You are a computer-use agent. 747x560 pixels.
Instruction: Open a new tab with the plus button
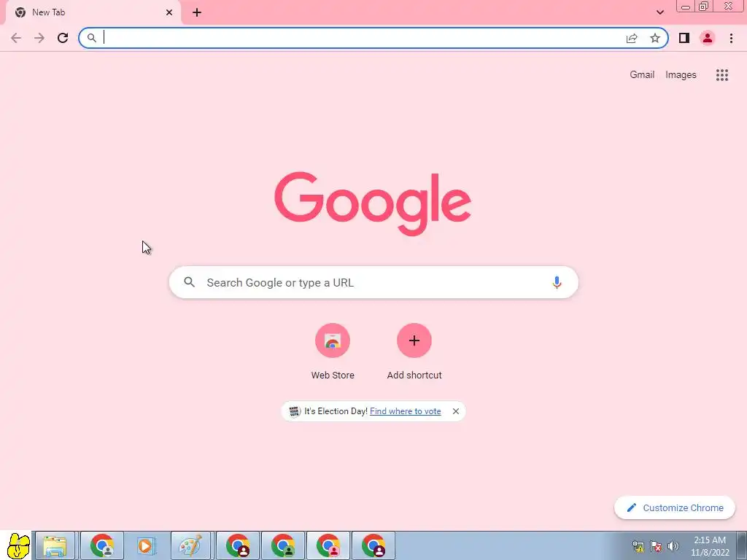point(197,12)
